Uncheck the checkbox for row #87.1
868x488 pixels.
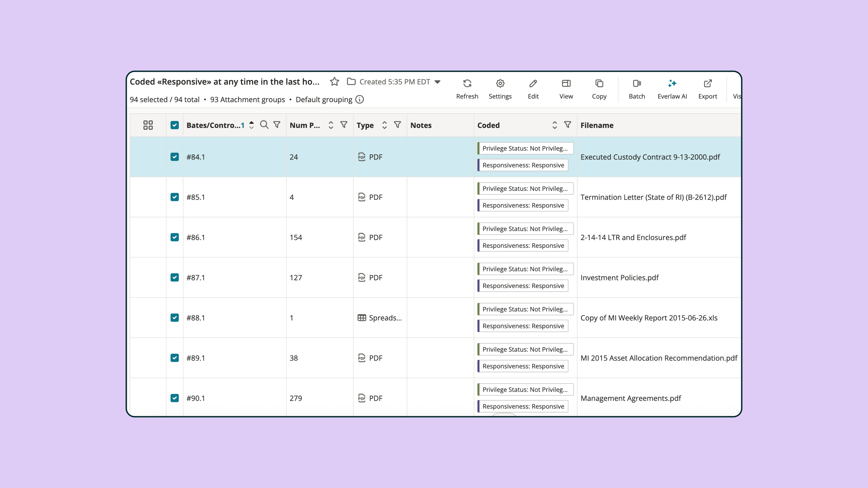(x=175, y=277)
